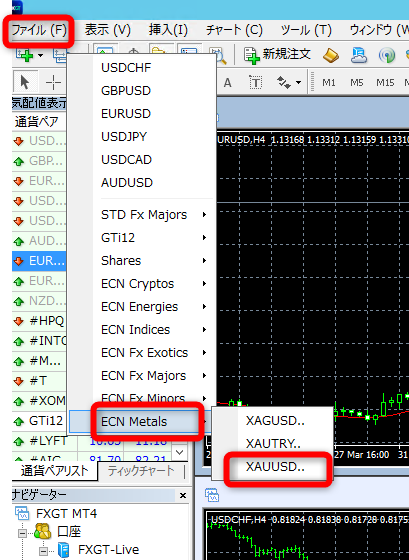Select the #XOM symbol row
Image resolution: width=409 pixels, height=560 pixels.
coord(39,401)
